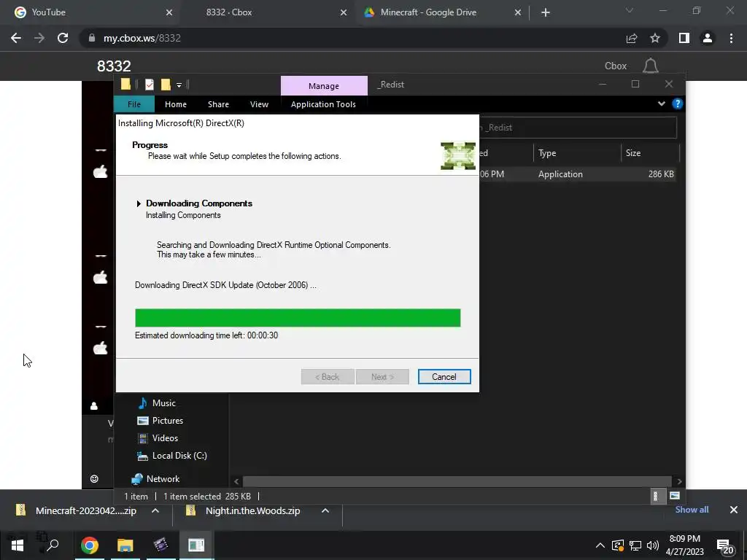Image resolution: width=747 pixels, height=560 pixels.
Task: Click the _Redist search box
Action: 578,128
